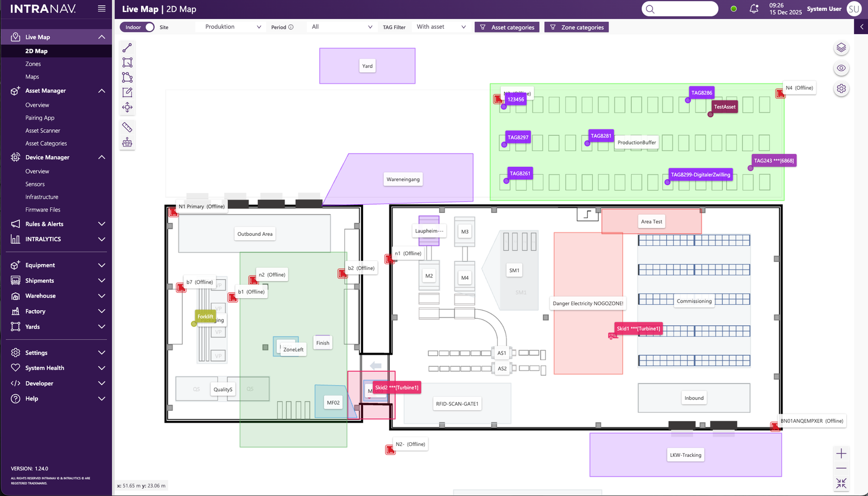Choose the ruler measurement tool

click(127, 127)
